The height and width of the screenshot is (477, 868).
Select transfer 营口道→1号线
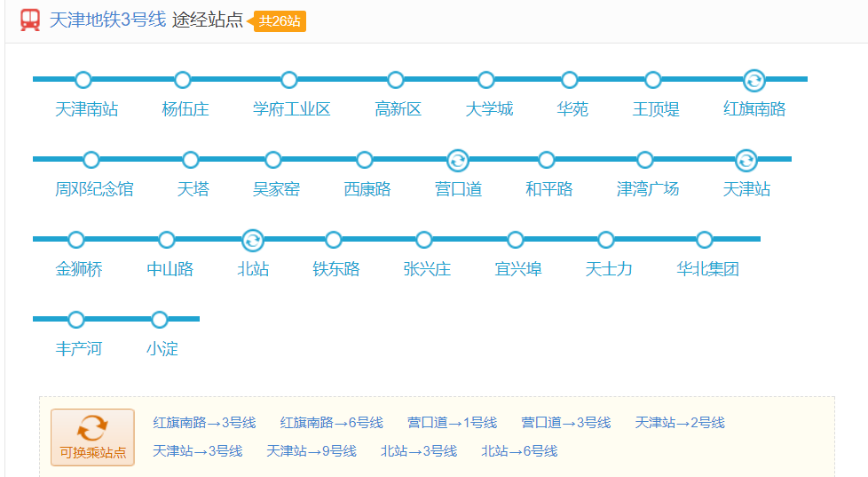tap(453, 423)
